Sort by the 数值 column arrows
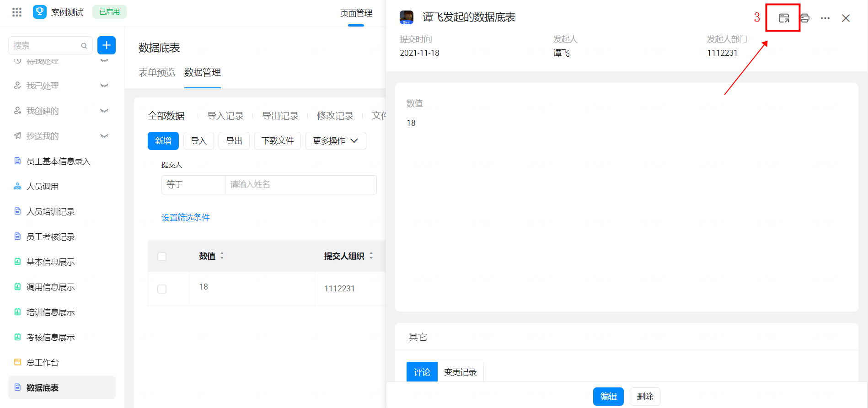The height and width of the screenshot is (408, 868). [x=222, y=256]
